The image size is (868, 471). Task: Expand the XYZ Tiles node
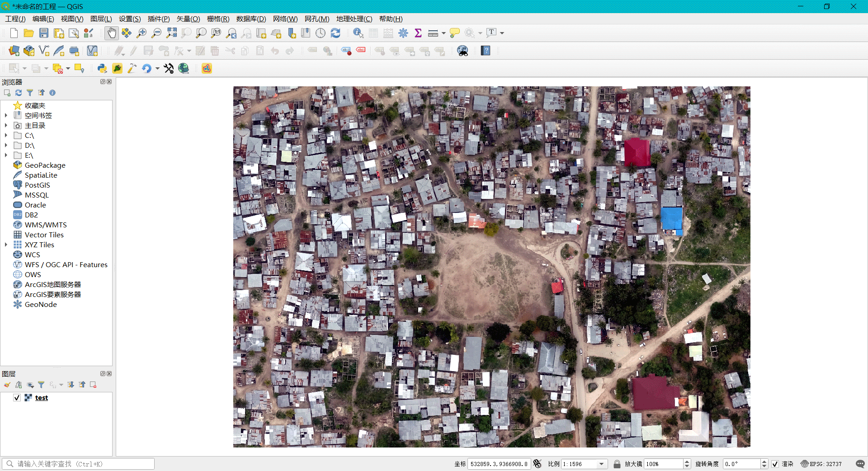(x=6, y=245)
